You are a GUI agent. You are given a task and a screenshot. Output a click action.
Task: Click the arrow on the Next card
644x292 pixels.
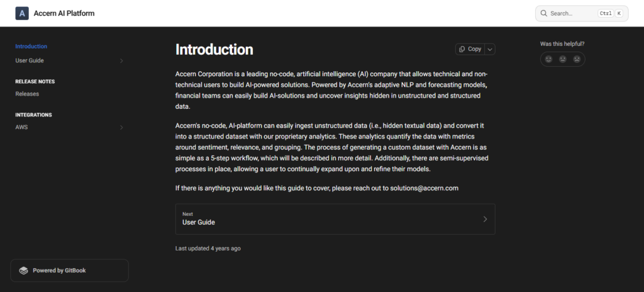pyautogui.click(x=485, y=219)
